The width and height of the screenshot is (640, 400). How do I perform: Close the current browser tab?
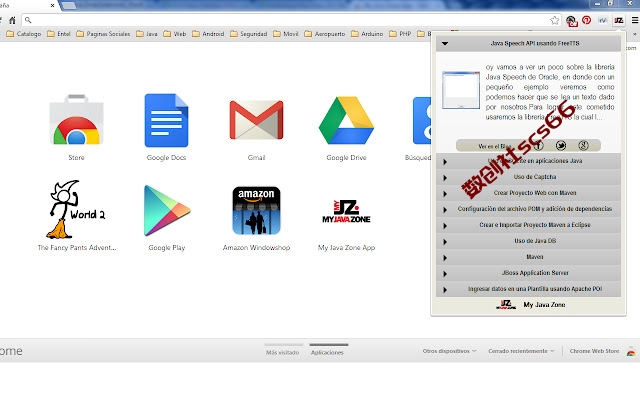coord(52,5)
